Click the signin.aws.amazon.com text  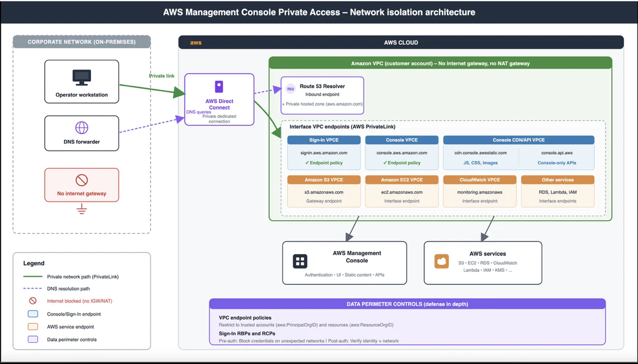pyautogui.click(x=324, y=153)
